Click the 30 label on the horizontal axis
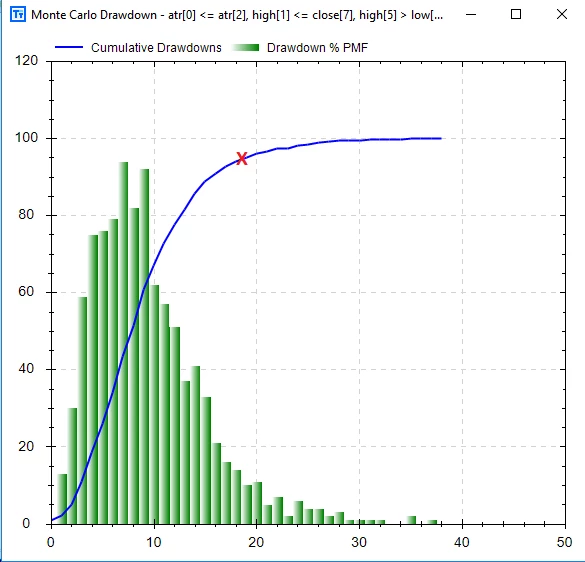This screenshot has width=585, height=562. [x=359, y=542]
